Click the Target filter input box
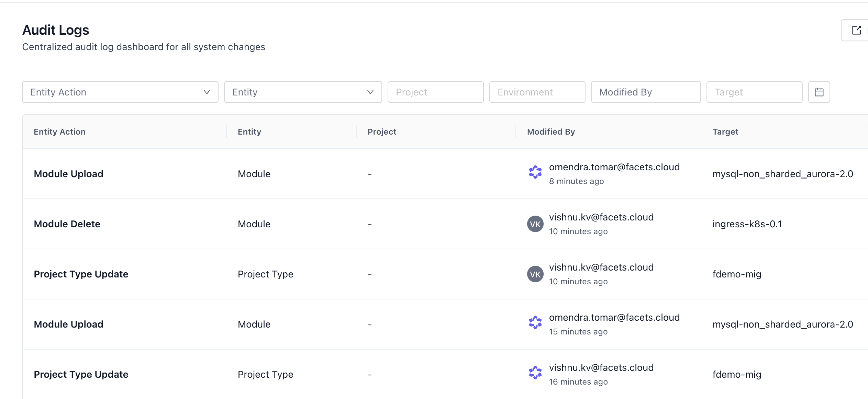The width and height of the screenshot is (868, 399). click(x=754, y=92)
